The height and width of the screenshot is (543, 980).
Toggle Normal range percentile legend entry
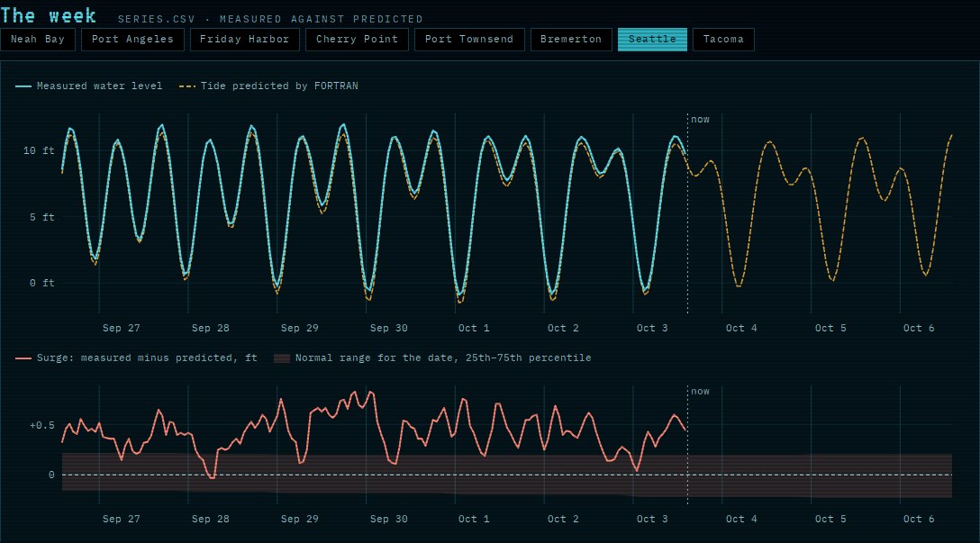point(432,358)
